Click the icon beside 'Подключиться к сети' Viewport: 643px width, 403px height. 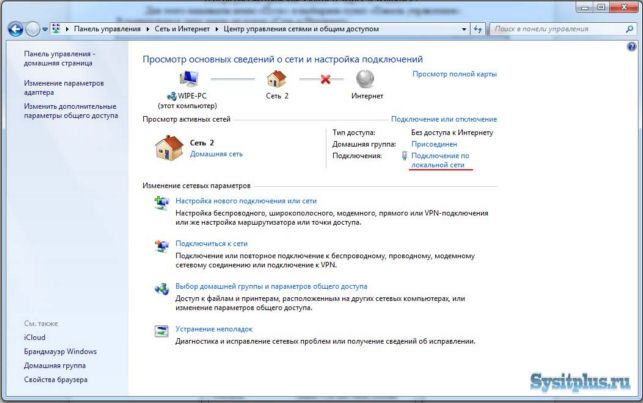tap(161, 245)
